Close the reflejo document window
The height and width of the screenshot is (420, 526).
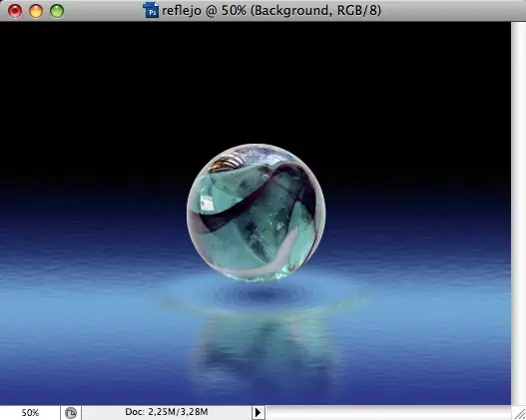pos(15,11)
